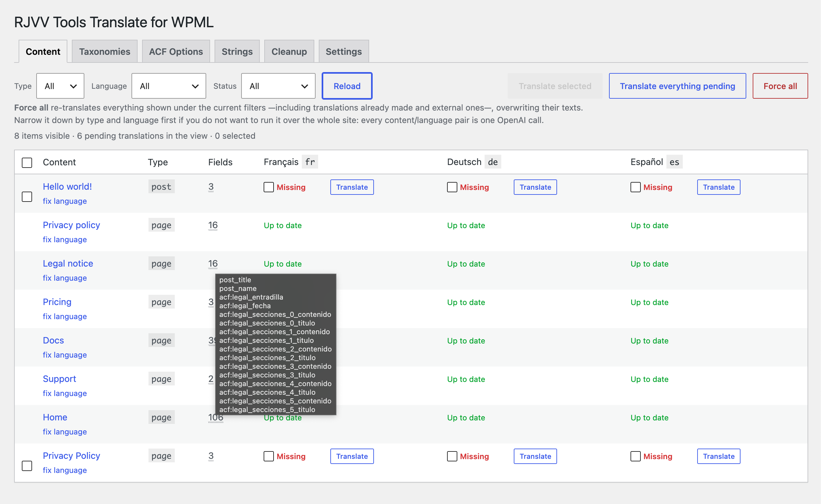Image resolution: width=821 pixels, height=504 pixels.
Task: Click the fields count 106 for Home
Action: pos(216,417)
